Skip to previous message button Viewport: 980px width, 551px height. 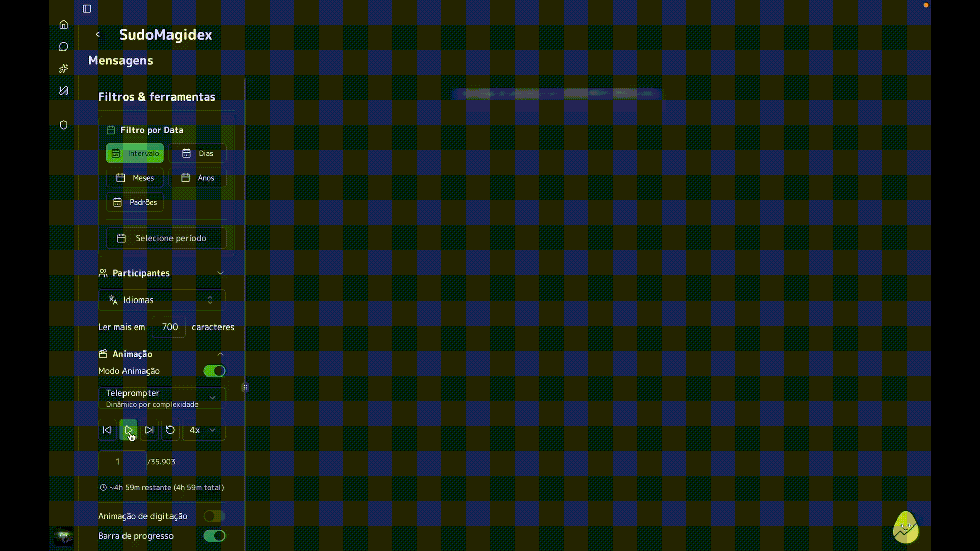click(x=107, y=430)
